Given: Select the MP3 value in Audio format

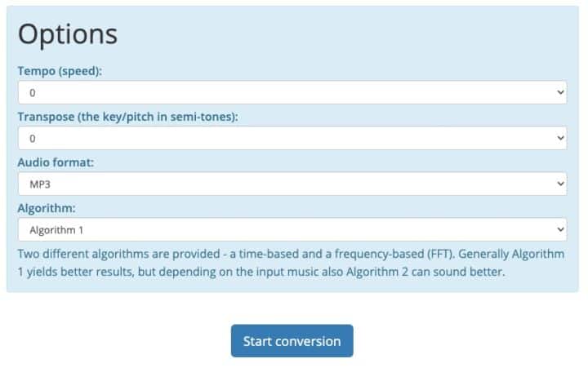Looking at the screenshot, I should (39, 184).
